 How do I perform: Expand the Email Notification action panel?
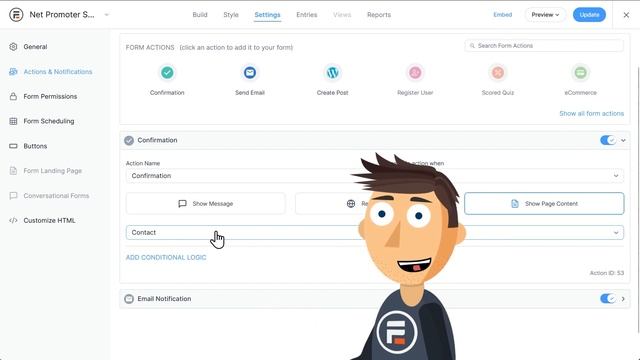(x=623, y=299)
